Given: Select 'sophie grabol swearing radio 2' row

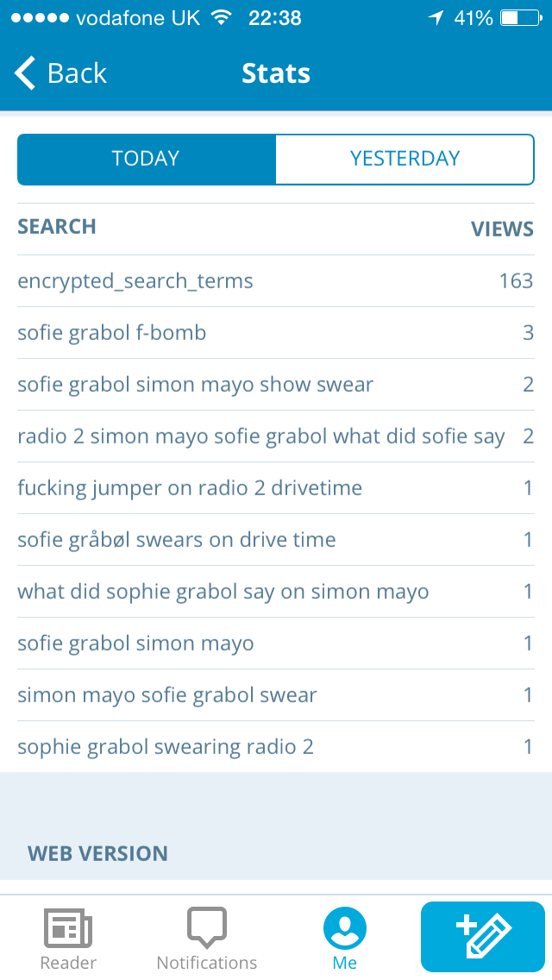Looking at the screenshot, I should 166,747.
